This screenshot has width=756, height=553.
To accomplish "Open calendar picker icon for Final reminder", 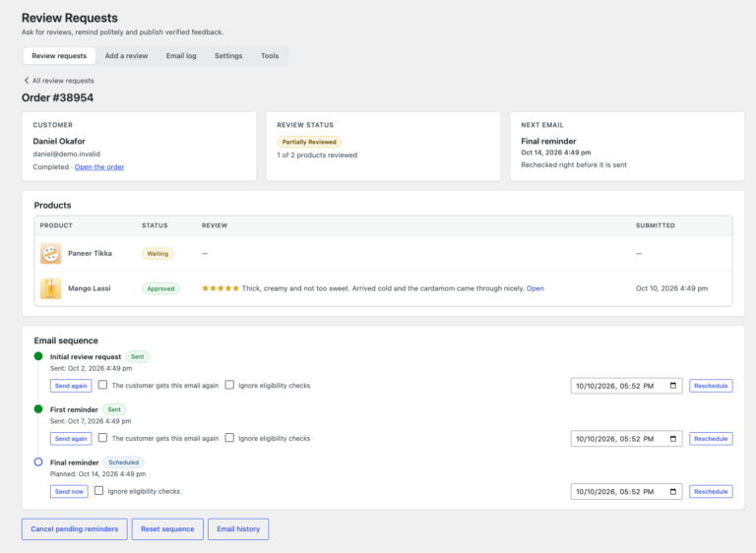I will pyautogui.click(x=673, y=492).
